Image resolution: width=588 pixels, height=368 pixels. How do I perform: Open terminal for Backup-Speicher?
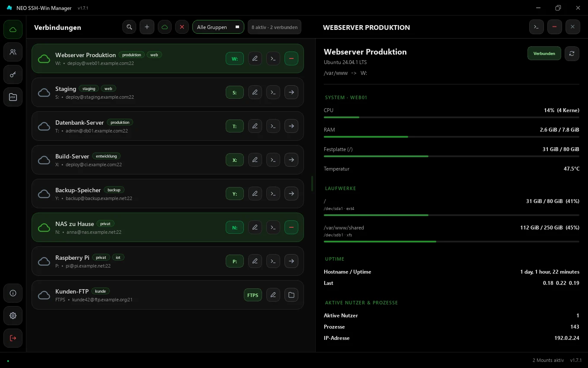tap(273, 194)
